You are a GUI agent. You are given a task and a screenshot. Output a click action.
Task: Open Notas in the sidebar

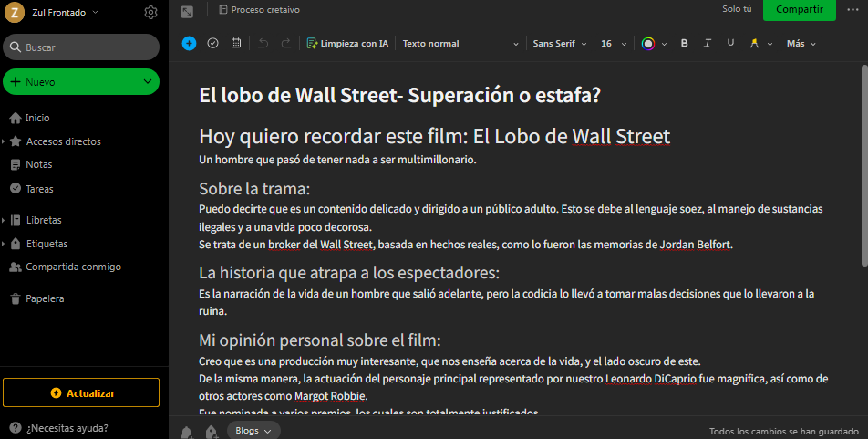click(x=38, y=164)
